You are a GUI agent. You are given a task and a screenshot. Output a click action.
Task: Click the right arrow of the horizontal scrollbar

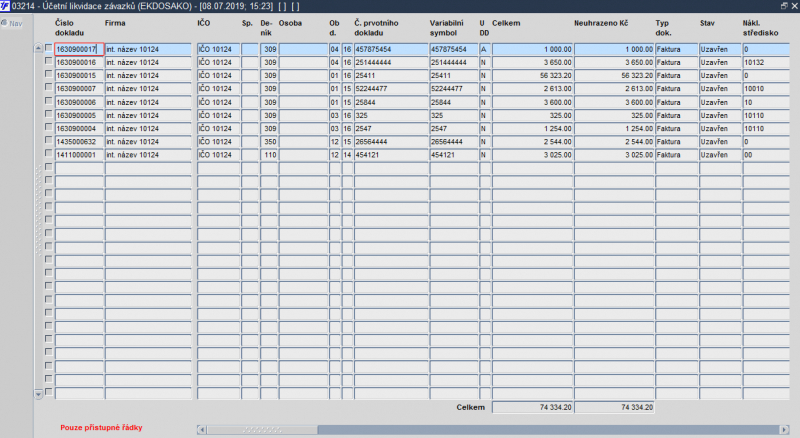pyautogui.click(x=784, y=430)
